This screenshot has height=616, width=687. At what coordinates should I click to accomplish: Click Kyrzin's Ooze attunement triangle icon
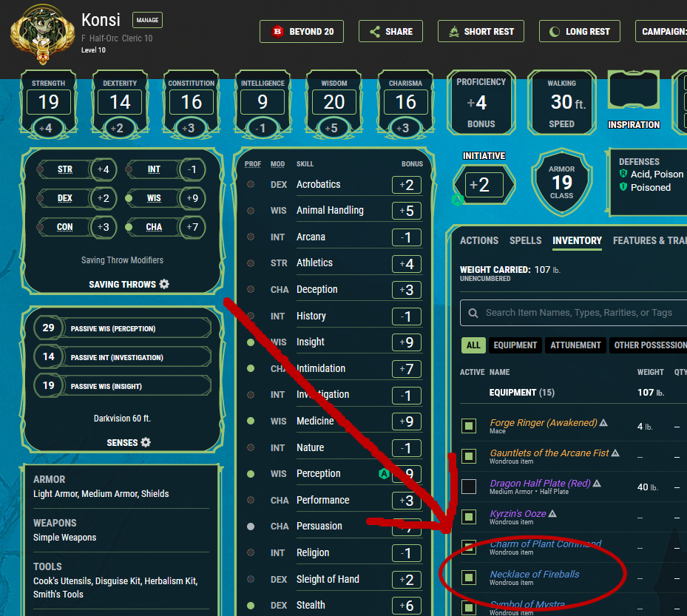click(552, 514)
